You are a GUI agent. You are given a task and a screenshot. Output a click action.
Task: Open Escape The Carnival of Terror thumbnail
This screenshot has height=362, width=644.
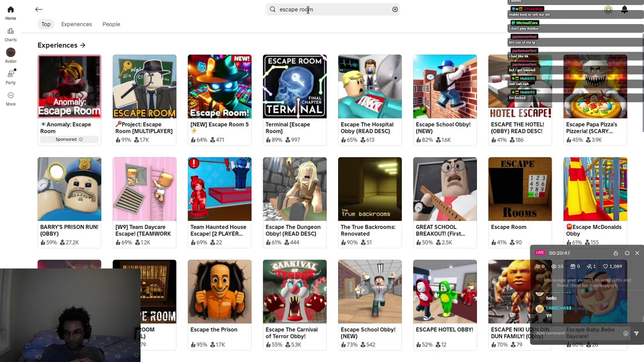(295, 292)
